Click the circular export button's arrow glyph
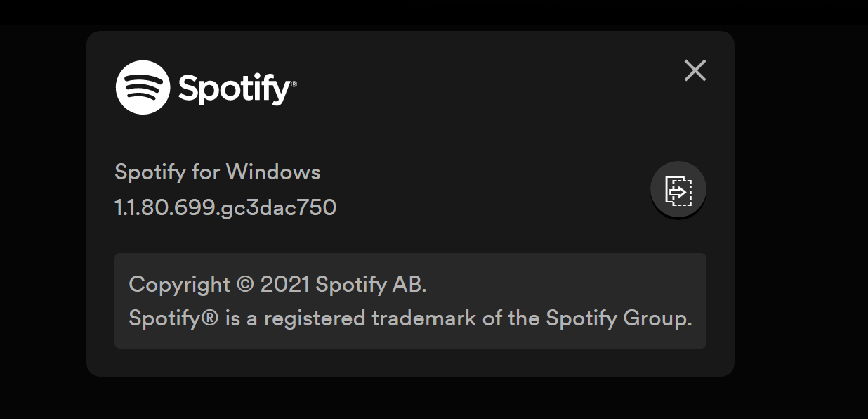The width and height of the screenshot is (868, 419). [x=680, y=190]
